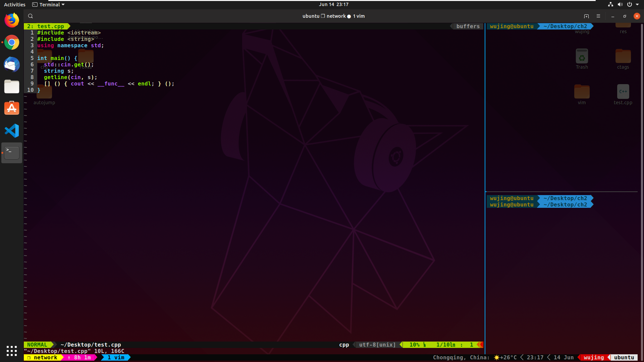The width and height of the screenshot is (644, 362).
Task: Click std::cin.get() line
Action: (x=69, y=64)
